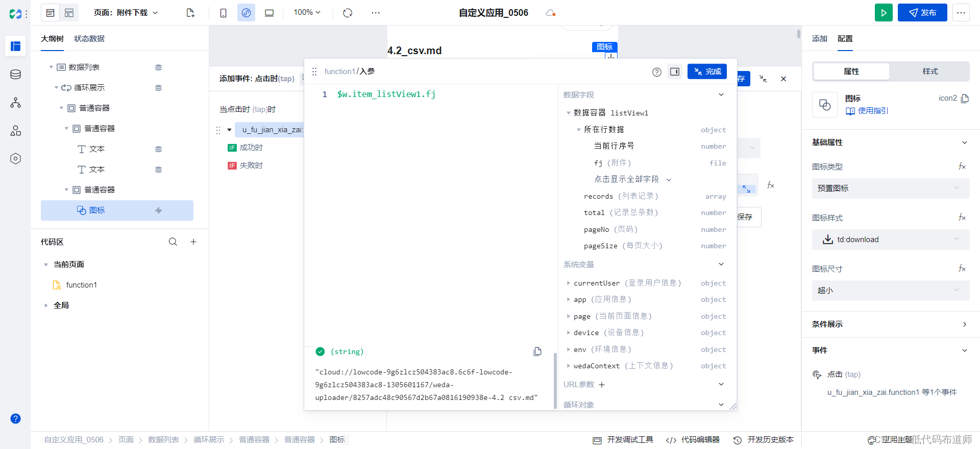This screenshot has height=449, width=980.
Task: Switch to 添加 tab in right panel
Action: [819, 39]
